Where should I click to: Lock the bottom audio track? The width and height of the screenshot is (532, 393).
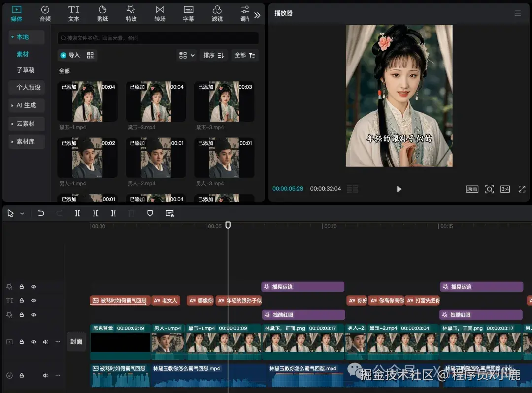pyautogui.click(x=22, y=375)
